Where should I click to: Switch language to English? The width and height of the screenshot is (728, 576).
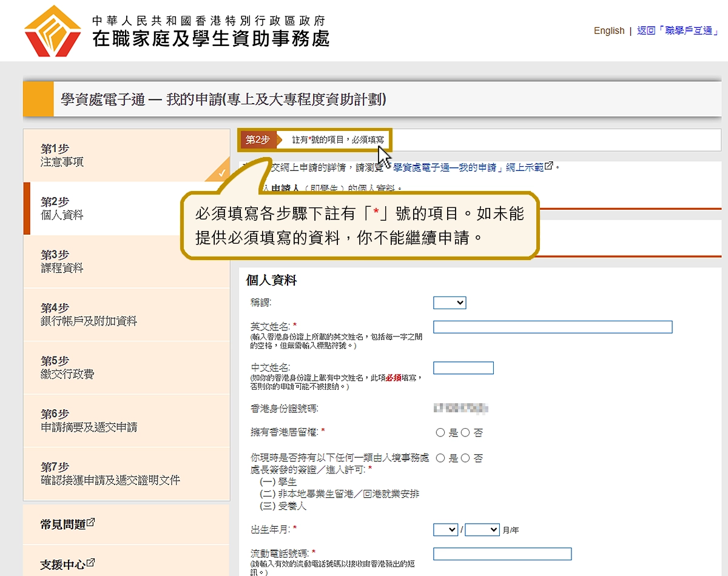[x=609, y=31]
